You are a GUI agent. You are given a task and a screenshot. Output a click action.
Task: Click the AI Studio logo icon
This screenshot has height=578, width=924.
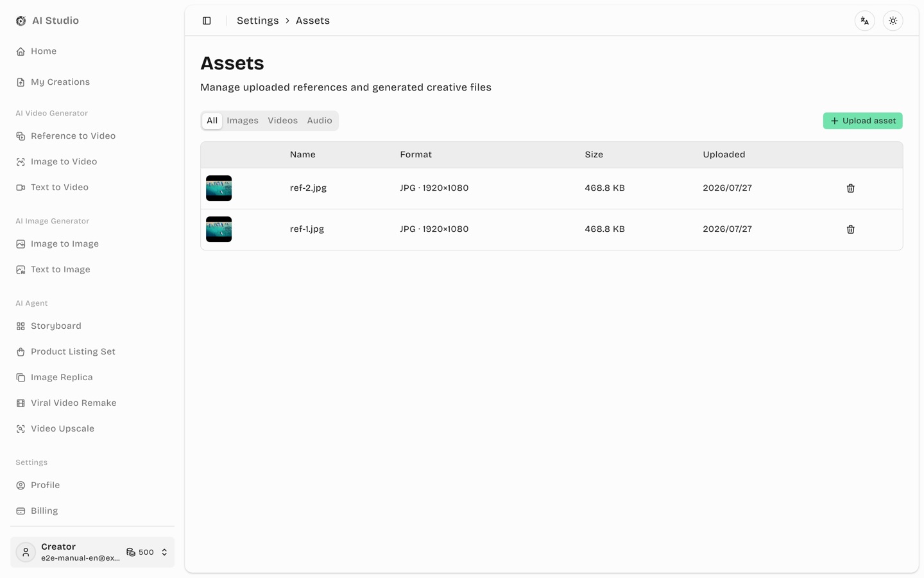click(x=21, y=21)
